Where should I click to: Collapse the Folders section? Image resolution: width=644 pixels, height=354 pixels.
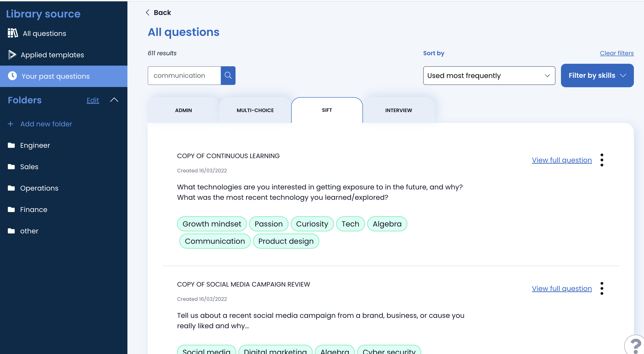click(114, 100)
